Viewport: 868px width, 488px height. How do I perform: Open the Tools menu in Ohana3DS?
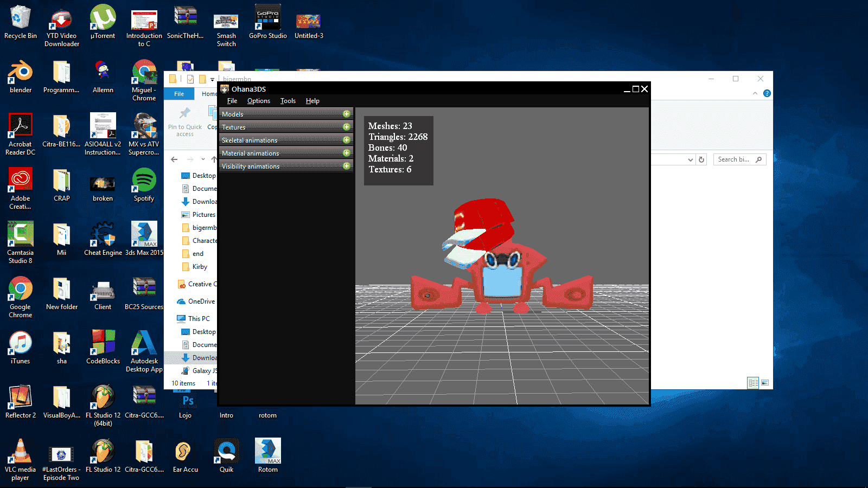tap(288, 101)
